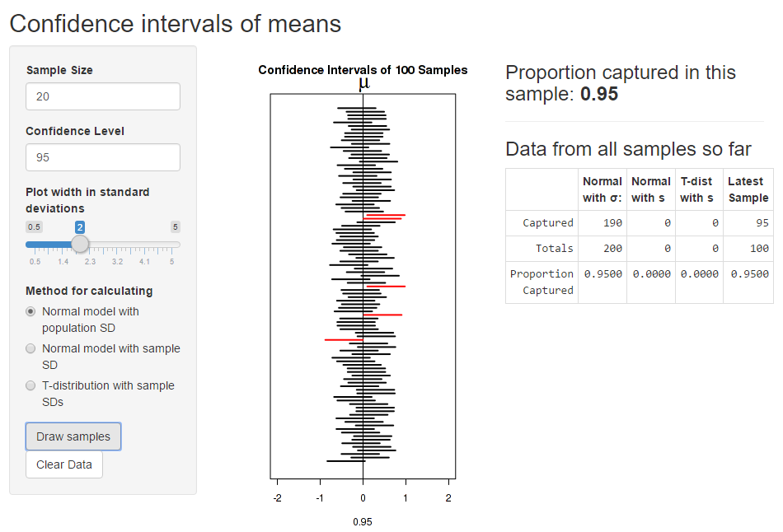Viewport: 783px width, 532px height.
Task: Select the T-distribution with sample SDs option
Action: pyautogui.click(x=30, y=385)
